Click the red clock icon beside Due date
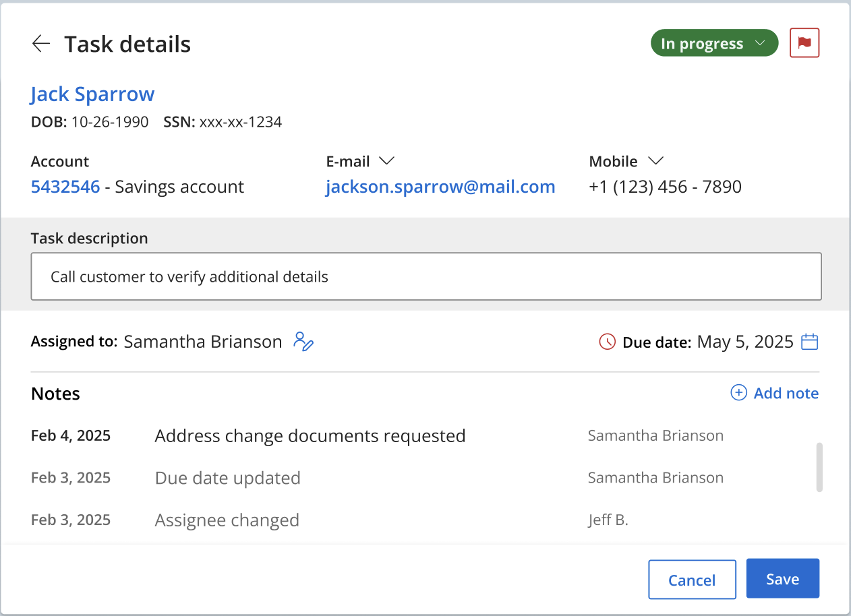Viewport: 851px width, 616px height. pos(608,342)
